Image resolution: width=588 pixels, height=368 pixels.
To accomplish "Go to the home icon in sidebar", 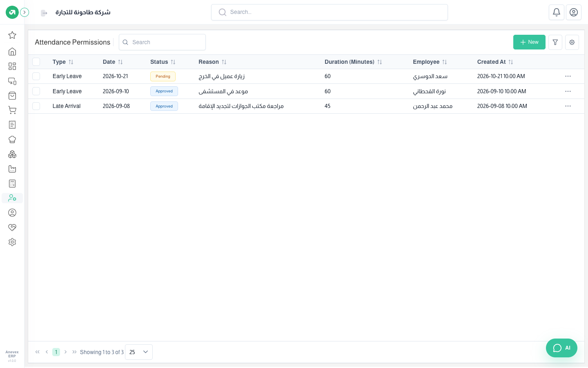I will tap(12, 52).
